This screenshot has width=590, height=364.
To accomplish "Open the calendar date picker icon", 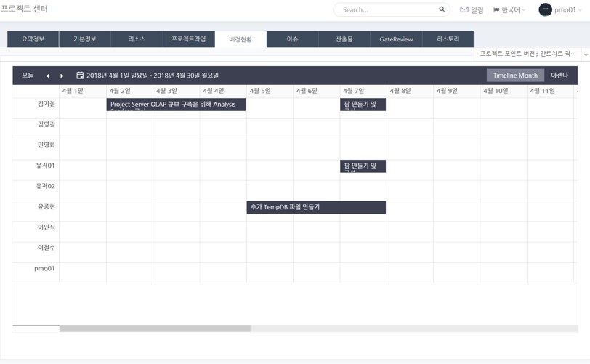I will (x=80, y=76).
